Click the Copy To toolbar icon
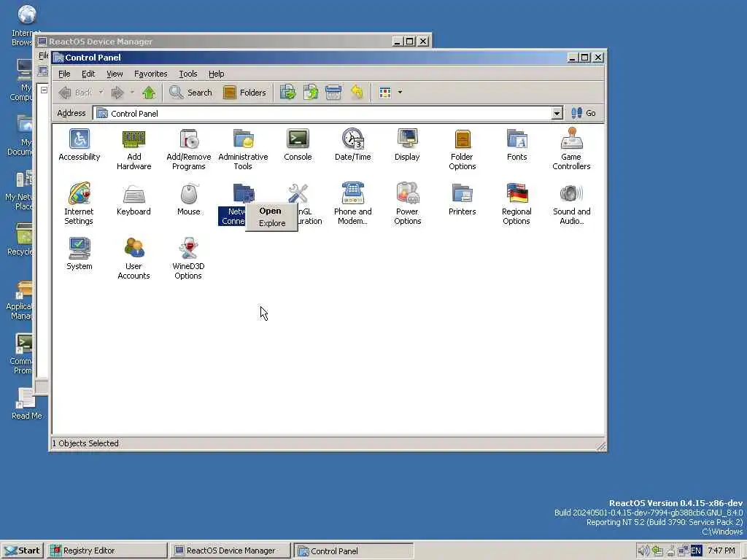Screen dimensions: 747x560 tap(311, 93)
